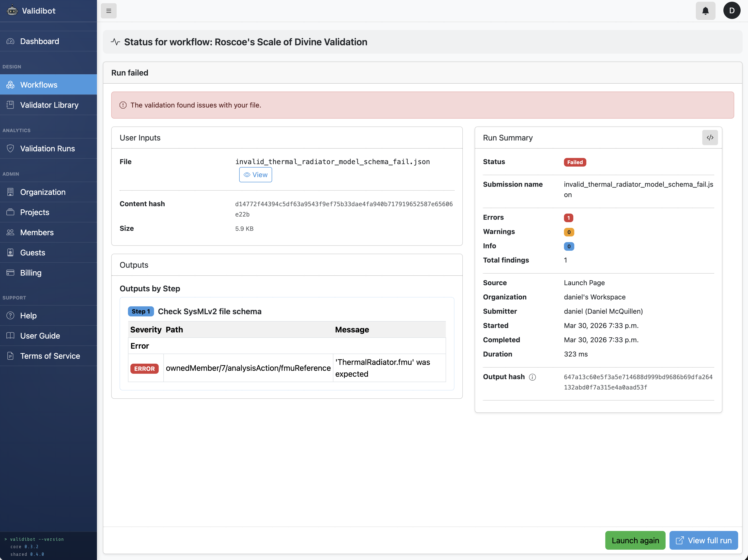The height and width of the screenshot is (560, 748).
Task: Click the notification bell icon
Action: coord(705,11)
